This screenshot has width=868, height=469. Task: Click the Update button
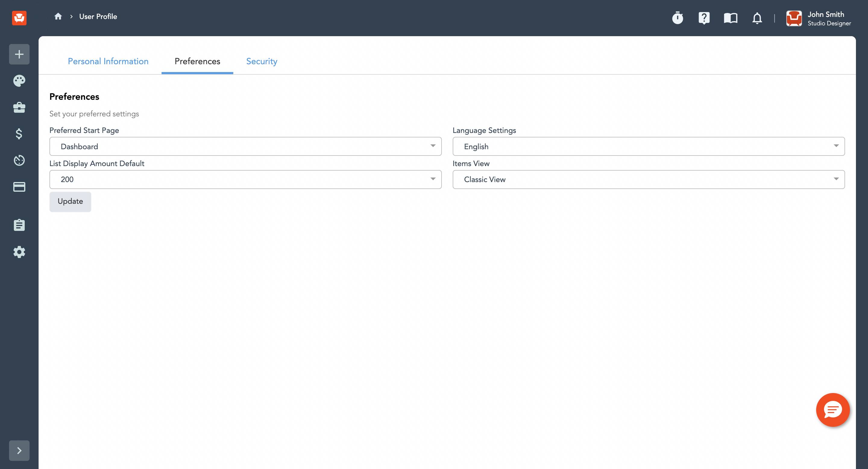coord(70,201)
